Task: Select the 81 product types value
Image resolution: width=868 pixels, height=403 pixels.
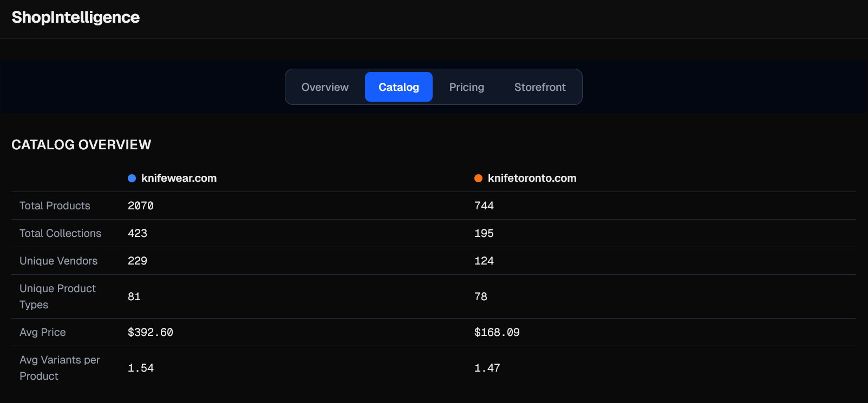Action: (134, 296)
